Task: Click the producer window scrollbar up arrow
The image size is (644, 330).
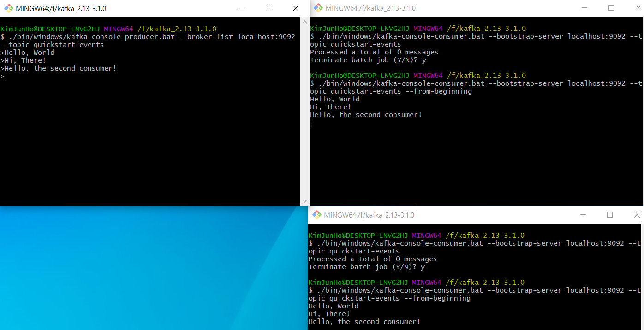Action: tap(304, 21)
